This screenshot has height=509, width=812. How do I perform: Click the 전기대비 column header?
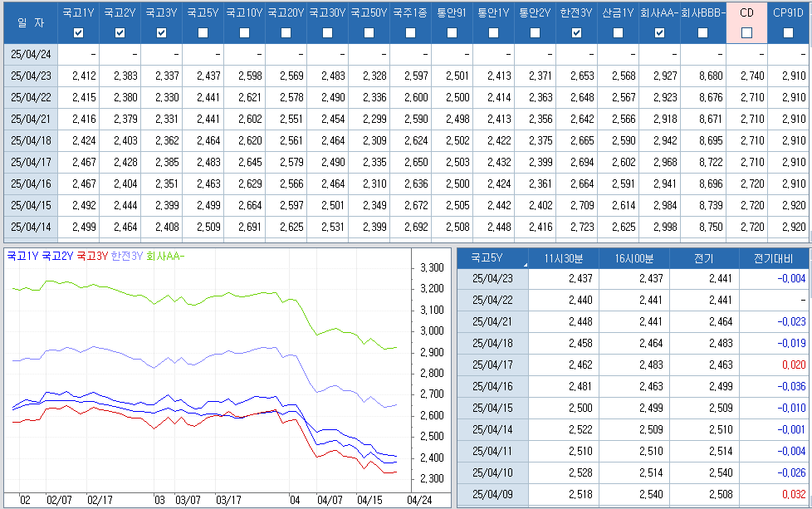point(775,257)
